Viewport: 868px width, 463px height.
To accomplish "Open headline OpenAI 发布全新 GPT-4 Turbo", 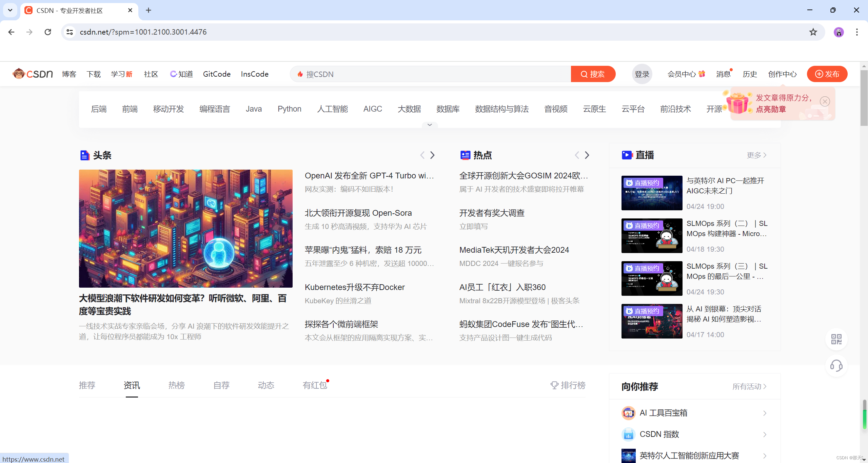I will [x=369, y=176].
